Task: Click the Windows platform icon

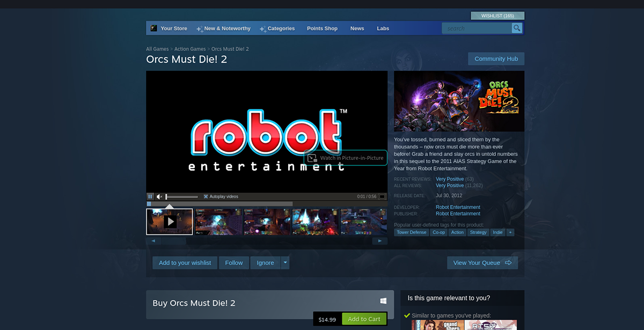Action: coord(384,301)
